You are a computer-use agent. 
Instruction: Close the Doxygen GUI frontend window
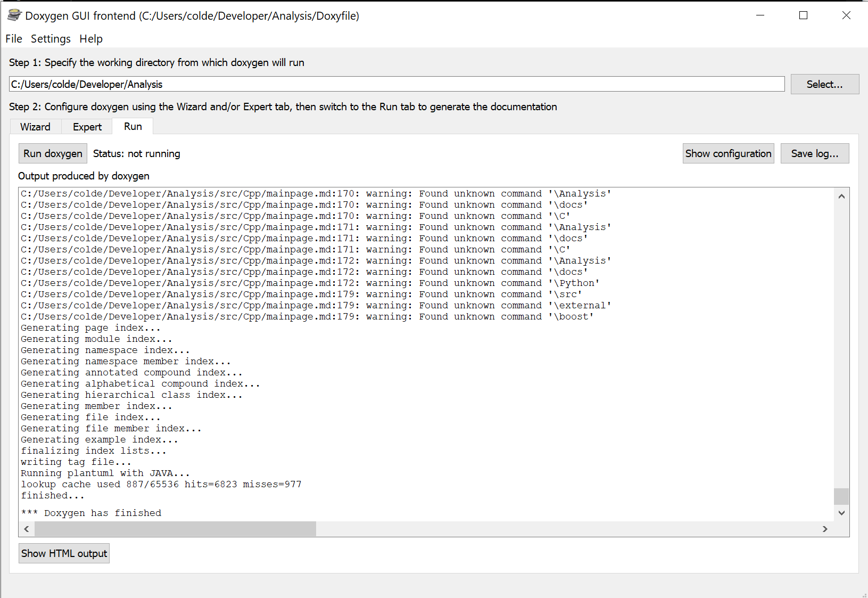point(846,15)
